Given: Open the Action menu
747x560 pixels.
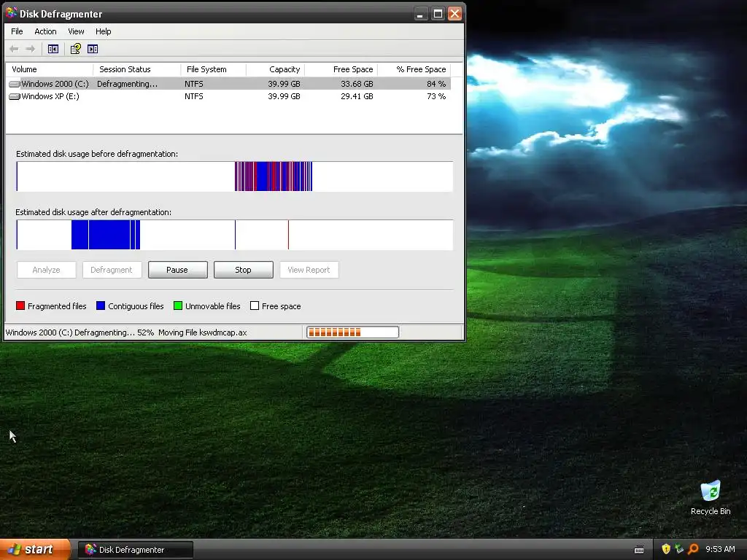Looking at the screenshot, I should [x=45, y=31].
